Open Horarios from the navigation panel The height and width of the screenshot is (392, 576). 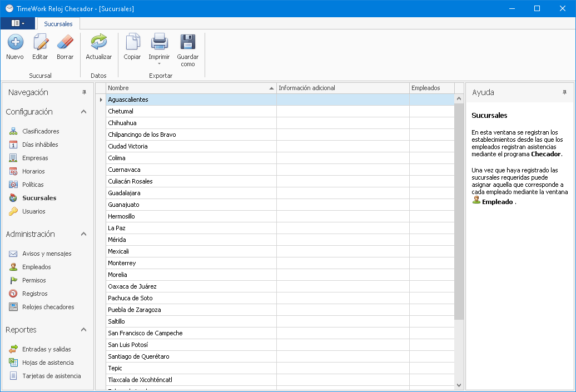(33, 171)
